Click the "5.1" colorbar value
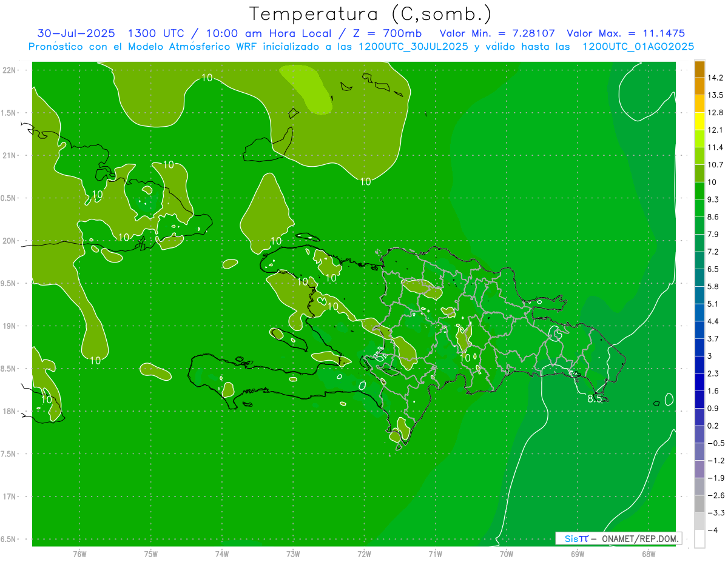Viewport: 728px width, 562px height. pyautogui.click(x=713, y=304)
